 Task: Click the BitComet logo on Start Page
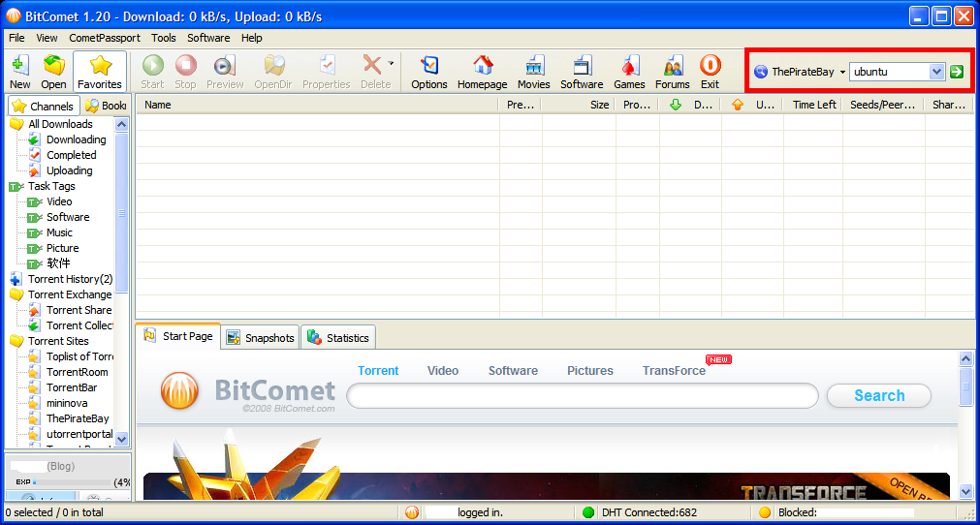[x=179, y=391]
